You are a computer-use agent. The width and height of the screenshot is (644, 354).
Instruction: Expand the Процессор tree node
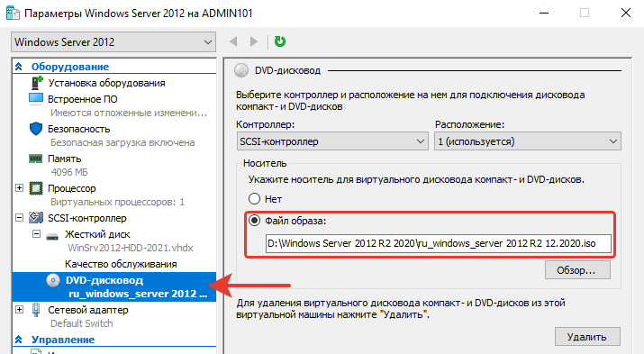(x=19, y=187)
